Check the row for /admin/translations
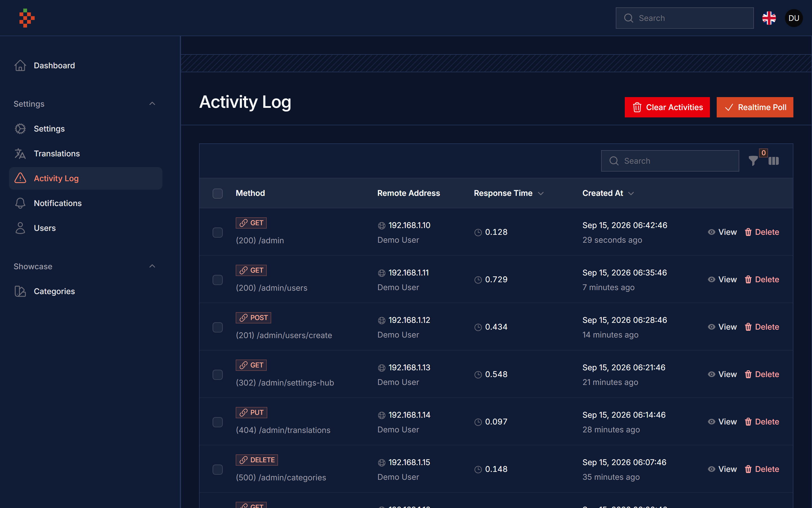This screenshot has height=508, width=812. tap(217, 422)
